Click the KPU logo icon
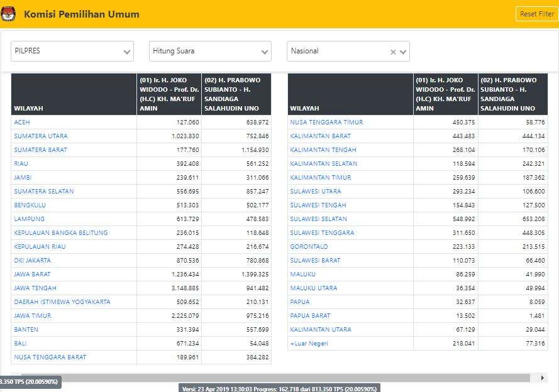 pyautogui.click(x=9, y=14)
